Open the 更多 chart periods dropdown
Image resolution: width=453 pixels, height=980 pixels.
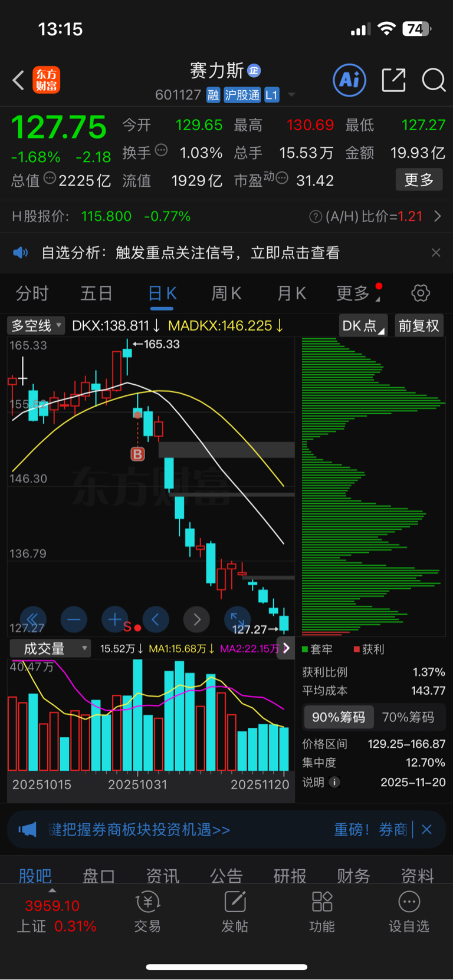pos(357,293)
